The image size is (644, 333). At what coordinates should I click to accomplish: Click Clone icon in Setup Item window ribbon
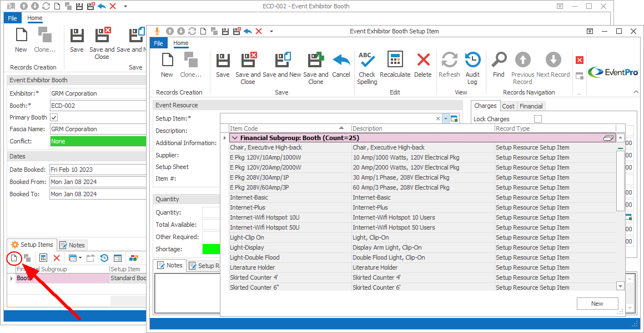point(190,61)
